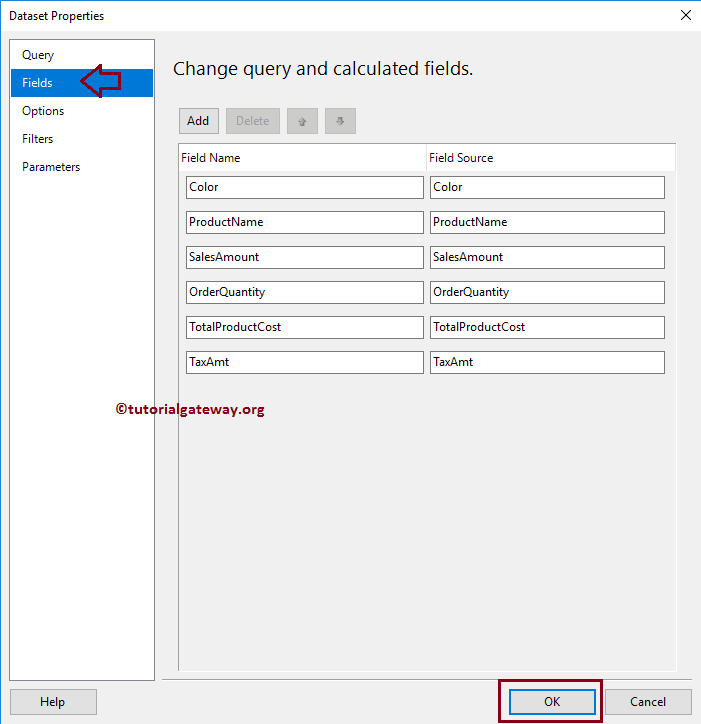Viewport: 701px width, 724px height.
Task: Select the Fields page
Action: (38, 83)
